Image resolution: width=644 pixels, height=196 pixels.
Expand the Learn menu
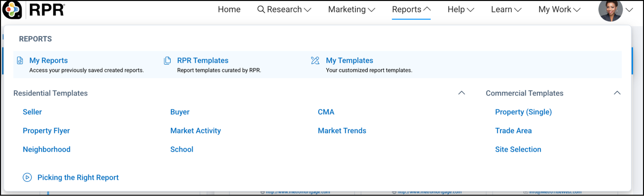506,9
